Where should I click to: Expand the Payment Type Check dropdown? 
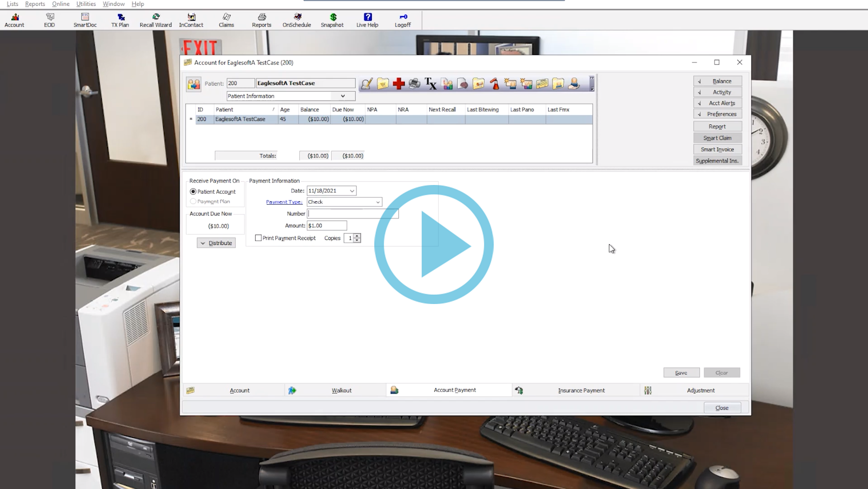377,202
